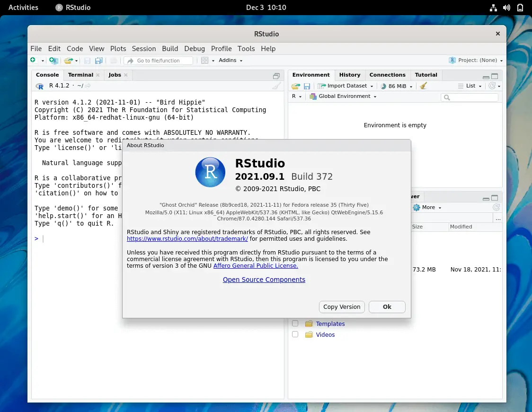Maximize the console pane icon
The width and height of the screenshot is (532, 412).
[x=276, y=76]
